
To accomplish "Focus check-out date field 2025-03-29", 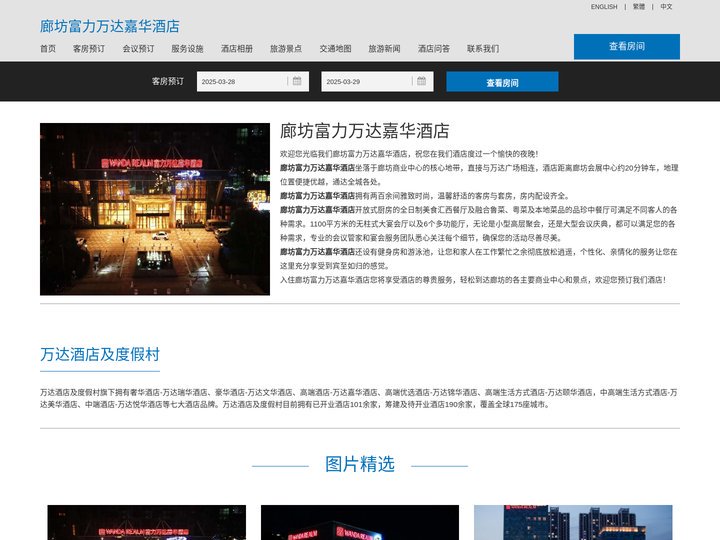I will pyautogui.click(x=377, y=82).
